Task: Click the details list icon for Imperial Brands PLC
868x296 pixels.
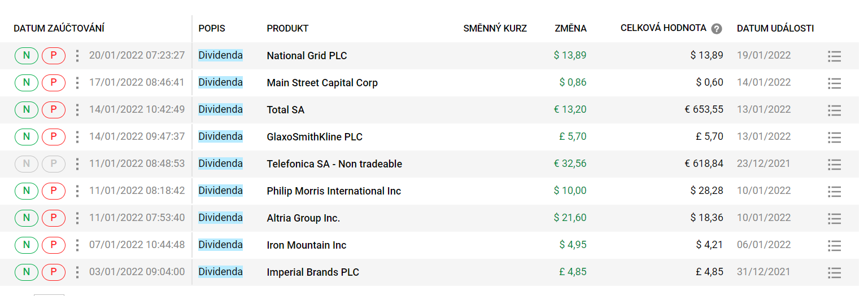Action: pyautogui.click(x=834, y=272)
